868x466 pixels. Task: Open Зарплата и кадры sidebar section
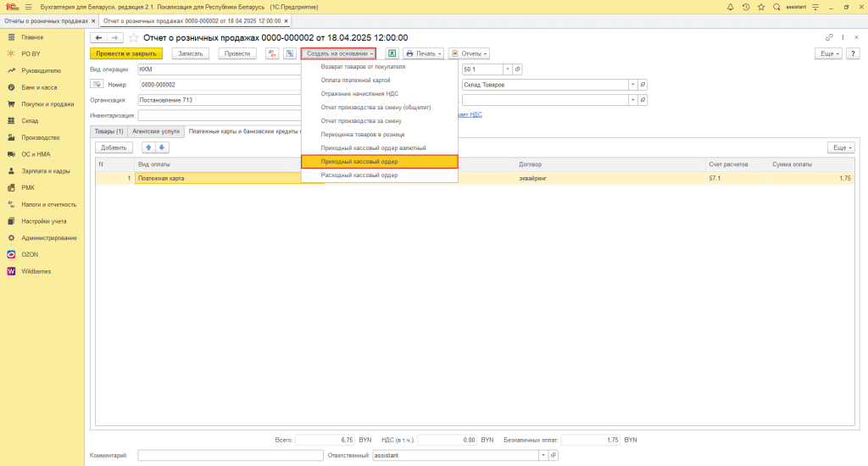[x=46, y=171]
